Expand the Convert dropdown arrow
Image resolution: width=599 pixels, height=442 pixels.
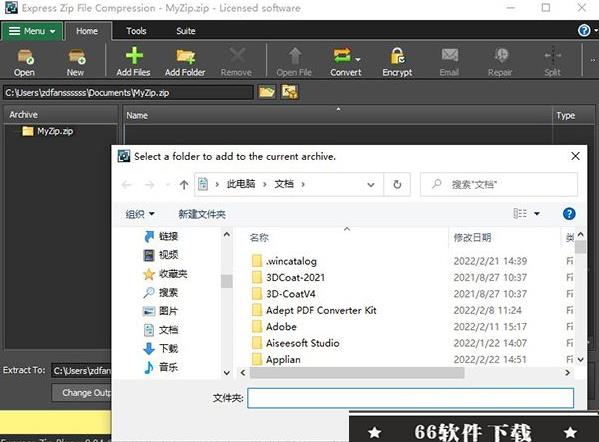point(358,59)
